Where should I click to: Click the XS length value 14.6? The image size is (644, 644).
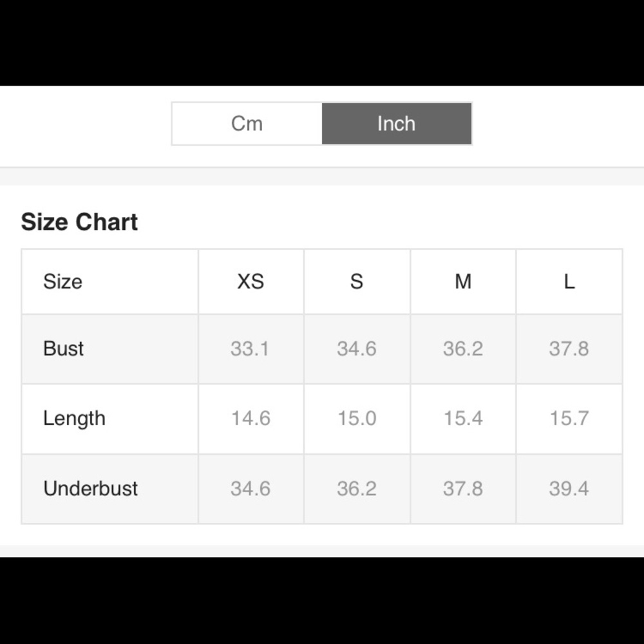click(x=251, y=419)
